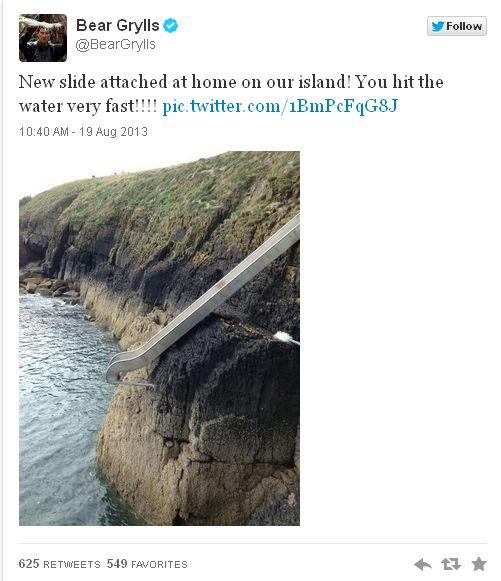The width and height of the screenshot is (501, 581).
Task: Click the @BearGrylls handle
Action: (116, 45)
